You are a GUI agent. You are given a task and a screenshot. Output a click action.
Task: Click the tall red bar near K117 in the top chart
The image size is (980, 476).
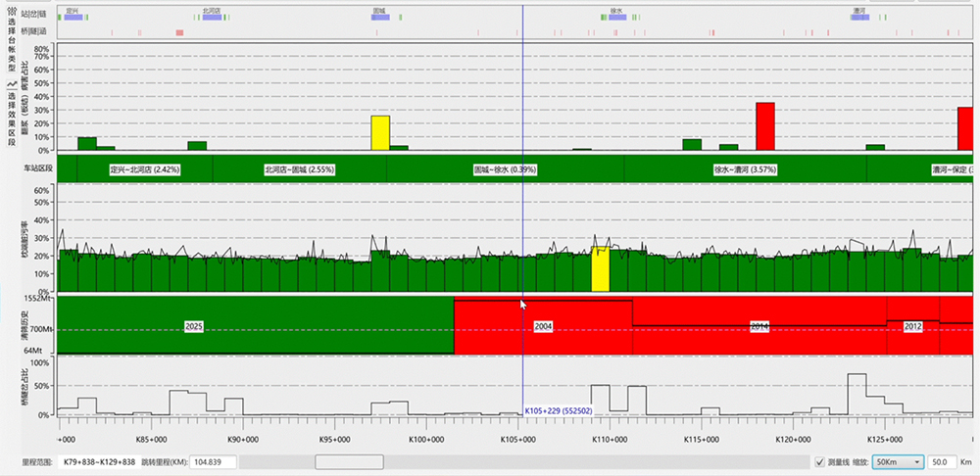[x=764, y=126]
